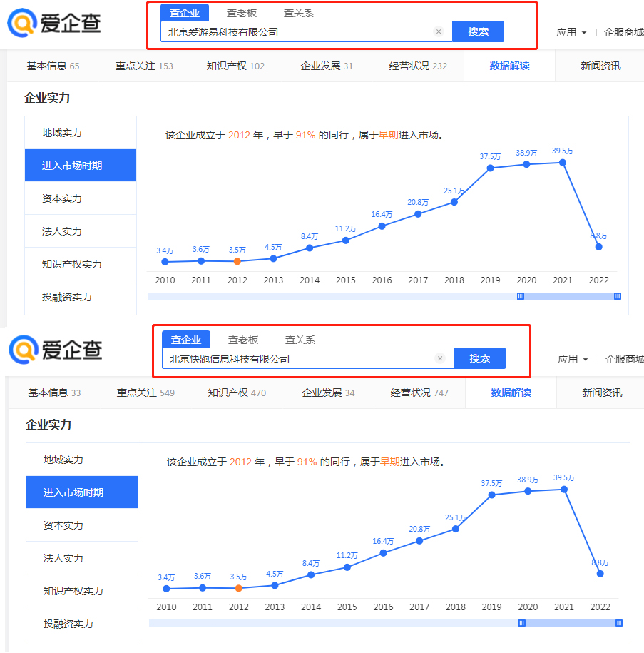Select 查企业 tab in the top search box
Screen dimensions: 644x653
(185, 13)
